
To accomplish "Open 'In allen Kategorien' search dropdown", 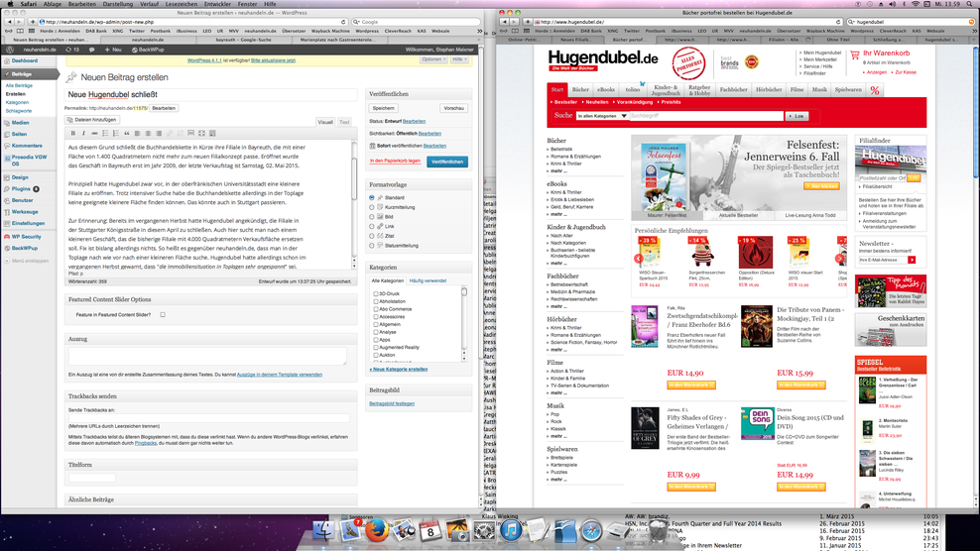I will point(602,116).
